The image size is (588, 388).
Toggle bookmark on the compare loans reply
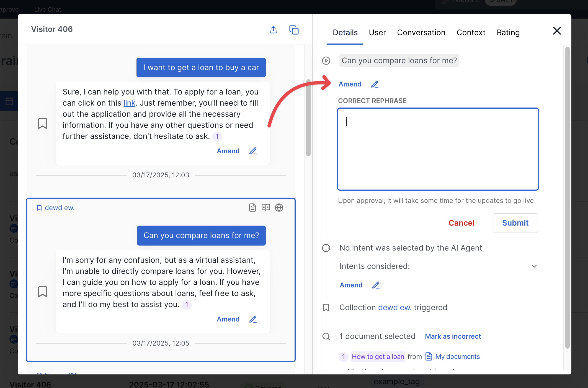click(43, 292)
